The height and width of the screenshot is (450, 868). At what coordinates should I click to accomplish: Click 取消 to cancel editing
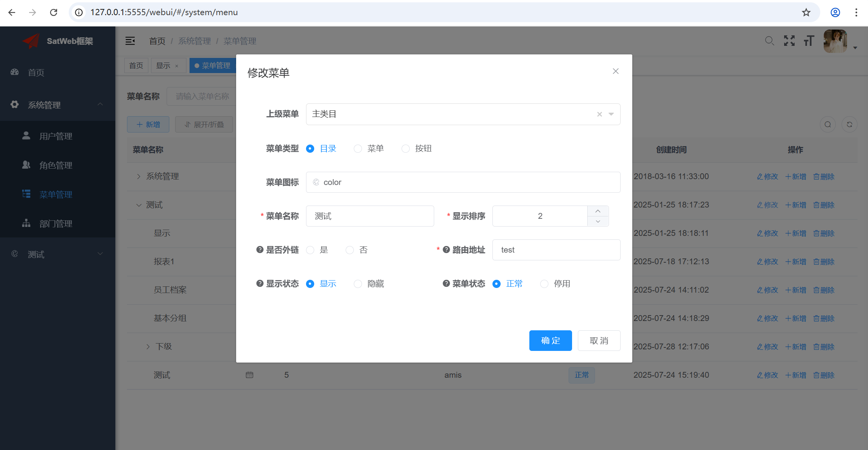tap(598, 341)
